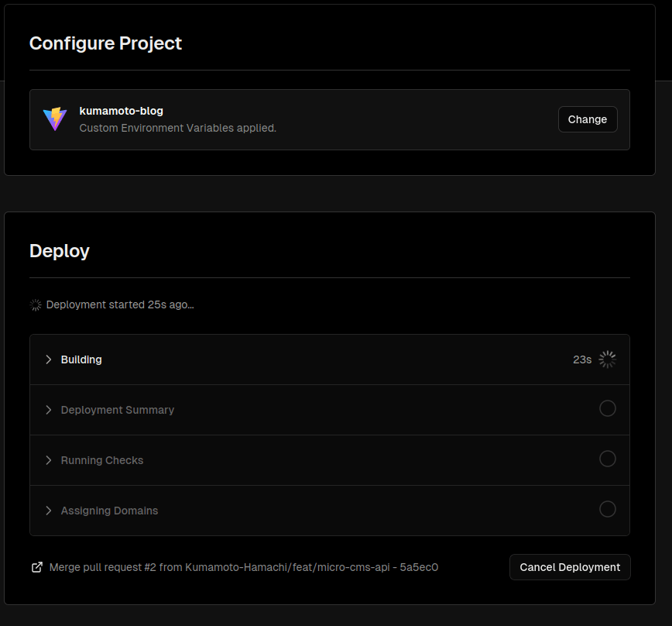Click spinner next to Deployment started text
Image resolution: width=672 pixels, height=626 pixels.
(x=36, y=304)
